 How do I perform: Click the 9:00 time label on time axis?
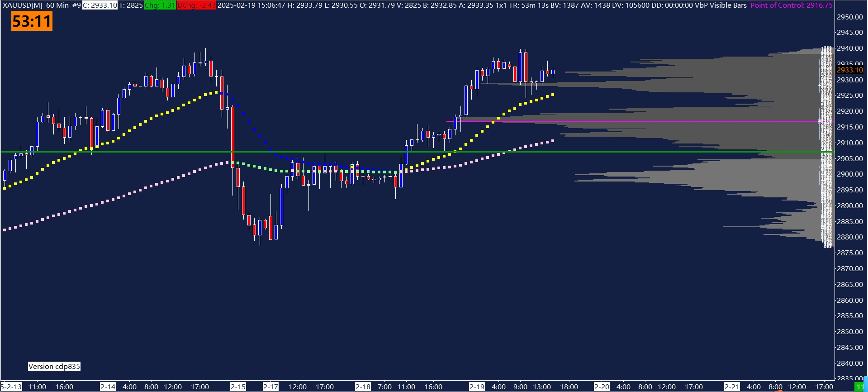[520, 387]
